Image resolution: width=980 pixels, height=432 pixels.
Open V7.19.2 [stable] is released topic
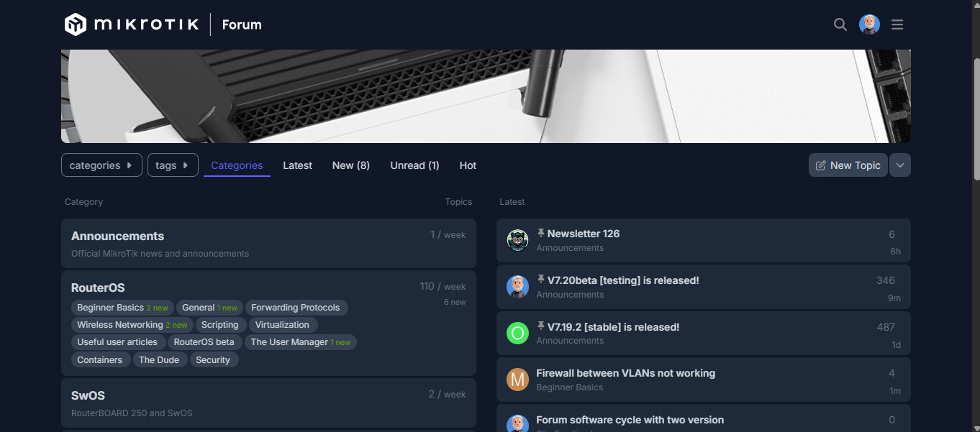613,327
